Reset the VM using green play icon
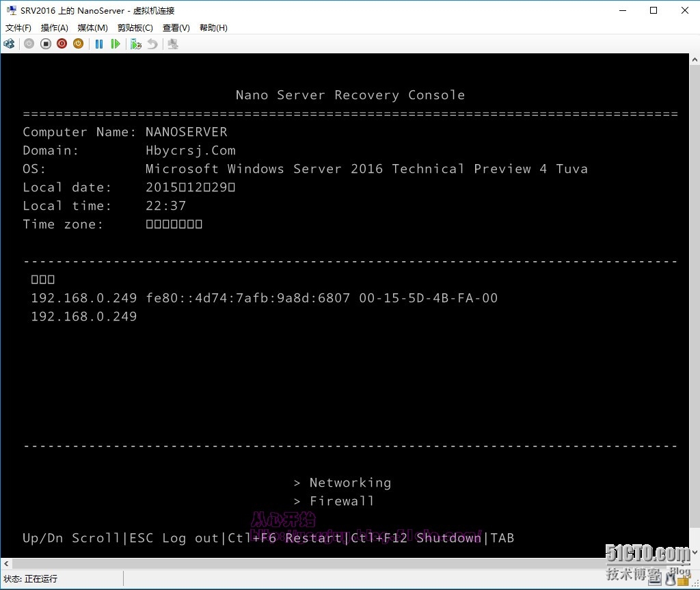This screenshot has width=700, height=590. point(116,44)
